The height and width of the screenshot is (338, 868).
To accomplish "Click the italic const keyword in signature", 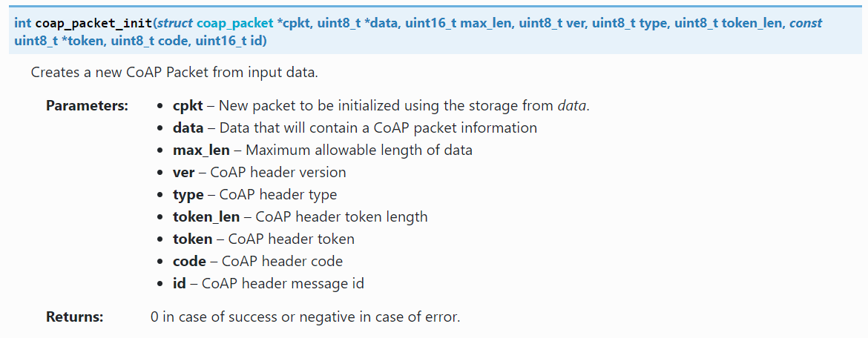I will (805, 23).
